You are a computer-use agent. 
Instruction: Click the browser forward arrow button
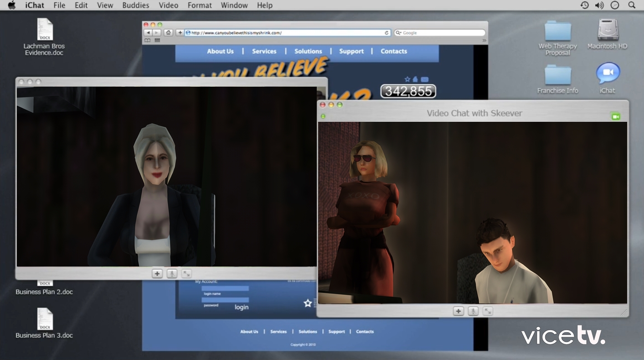157,33
